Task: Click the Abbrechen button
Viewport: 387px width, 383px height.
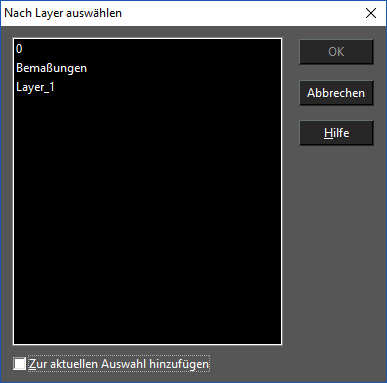Action: [336, 93]
